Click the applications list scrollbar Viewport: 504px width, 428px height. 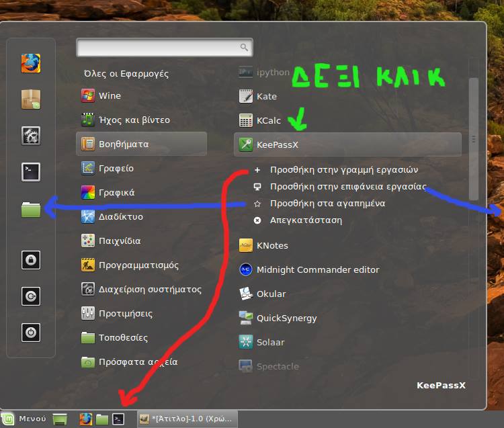point(473,139)
